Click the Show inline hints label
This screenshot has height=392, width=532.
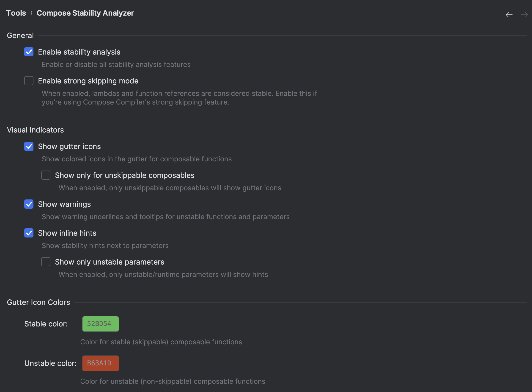tap(67, 233)
